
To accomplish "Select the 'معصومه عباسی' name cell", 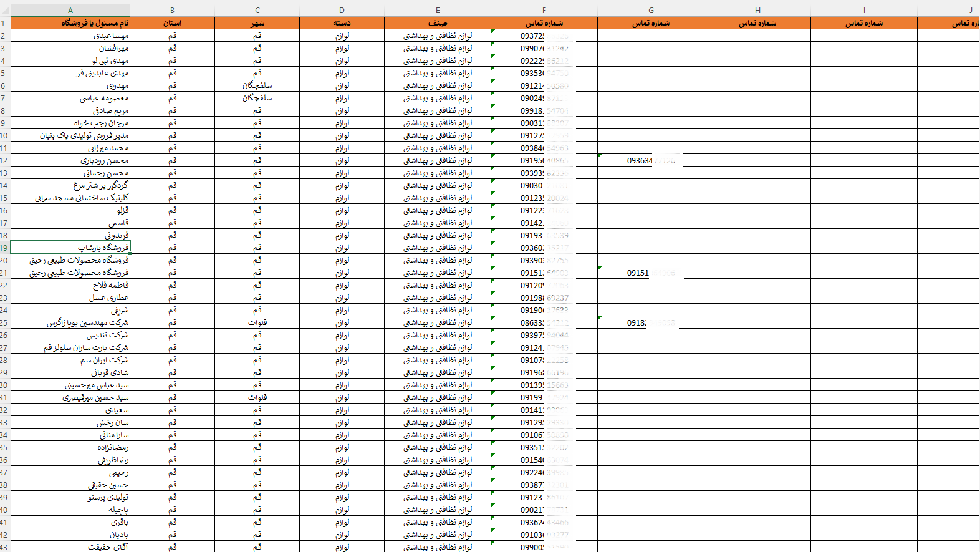I will click(70, 98).
